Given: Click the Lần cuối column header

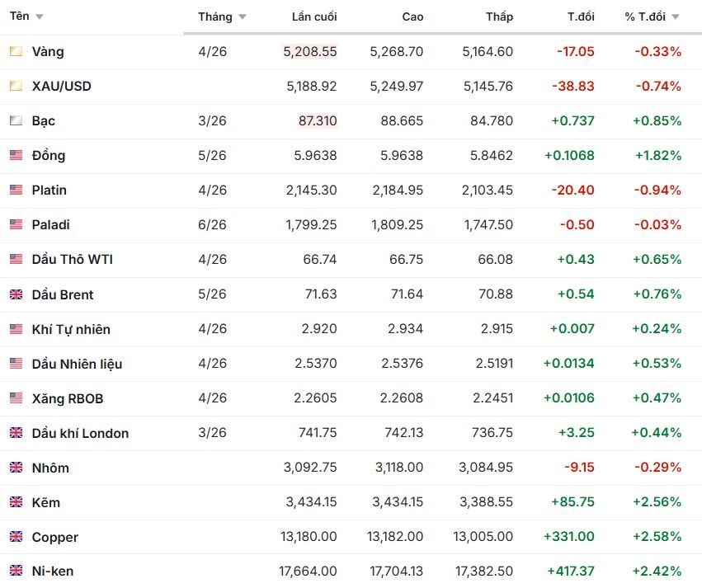Looking at the screenshot, I should [314, 16].
